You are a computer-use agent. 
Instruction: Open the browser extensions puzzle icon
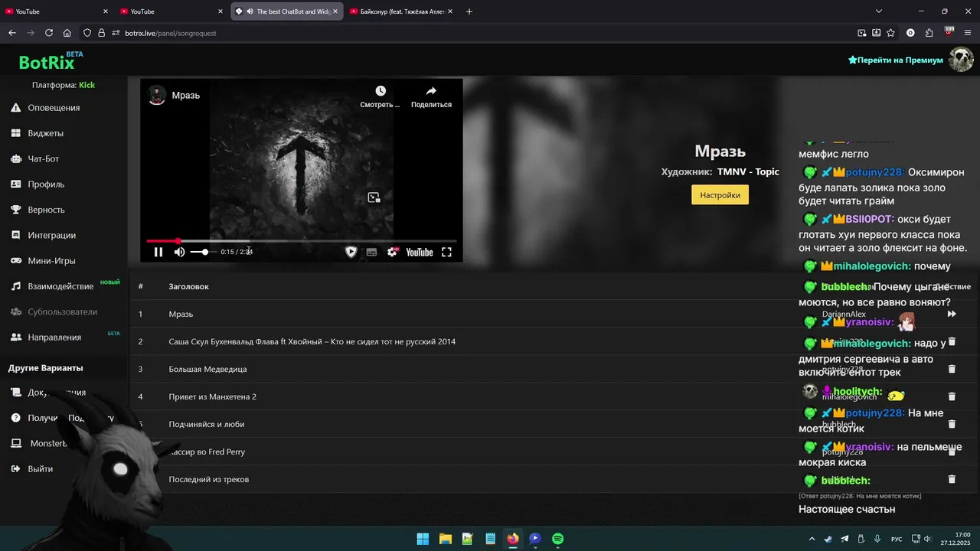click(x=929, y=33)
